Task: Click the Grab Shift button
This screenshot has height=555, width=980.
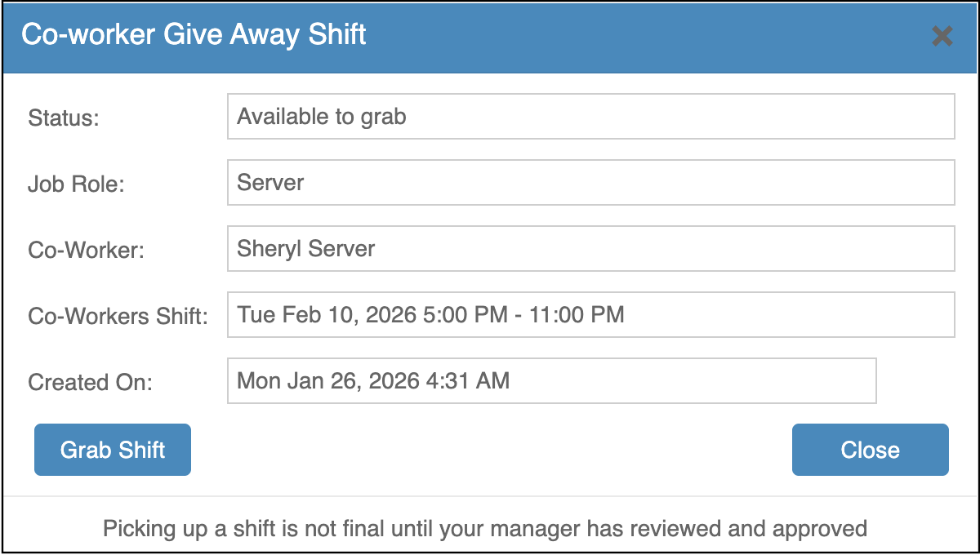Action: 113,450
